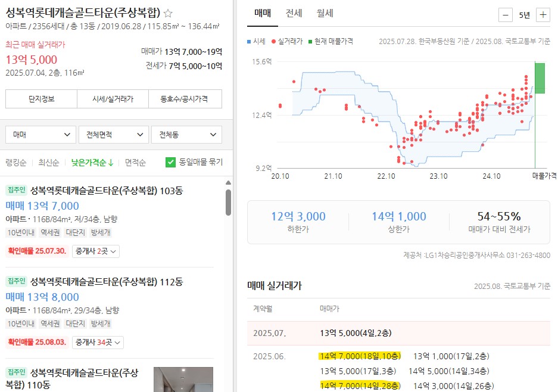Click highlighted 14억 7,000(18일,10층) entry
The width and height of the screenshot is (558, 392).
pos(360,356)
